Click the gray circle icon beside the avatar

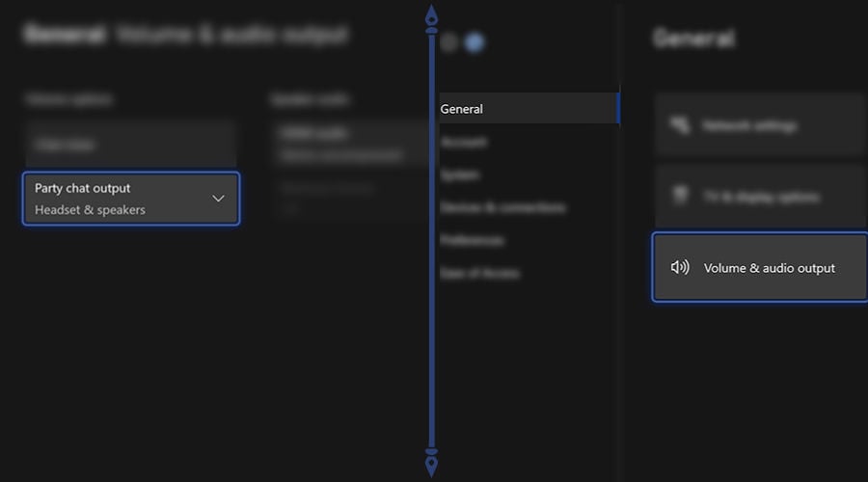point(449,42)
